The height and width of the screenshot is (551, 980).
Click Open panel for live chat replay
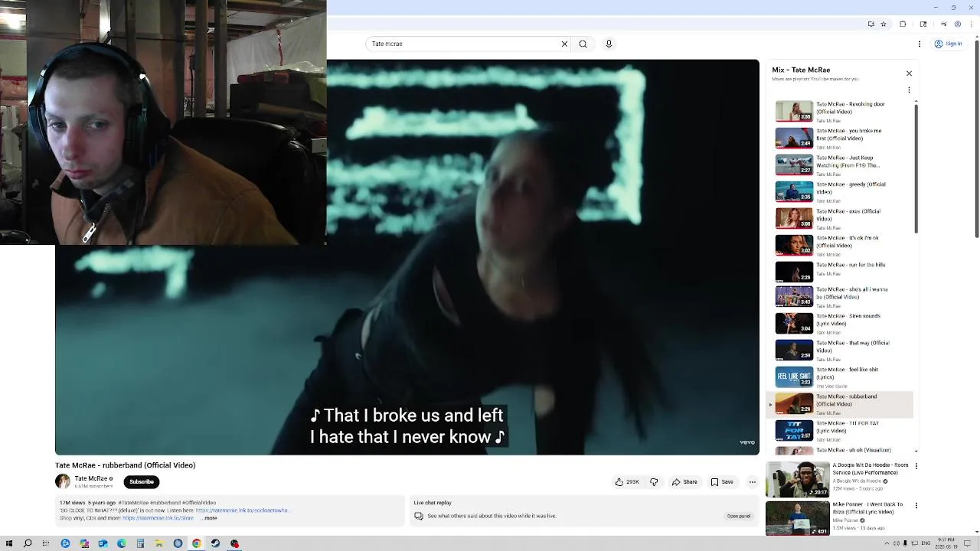tap(739, 516)
